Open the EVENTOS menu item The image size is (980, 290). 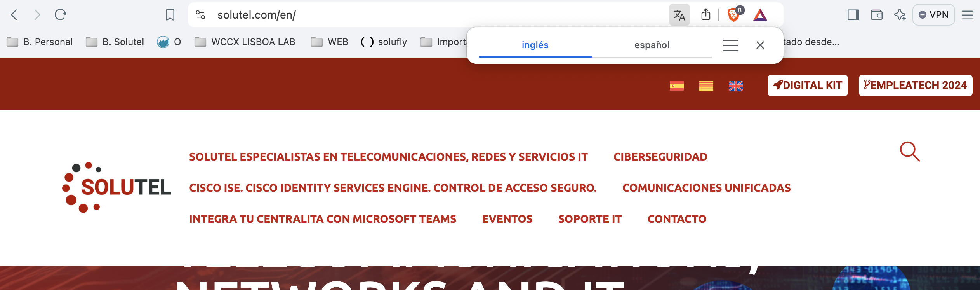(507, 219)
